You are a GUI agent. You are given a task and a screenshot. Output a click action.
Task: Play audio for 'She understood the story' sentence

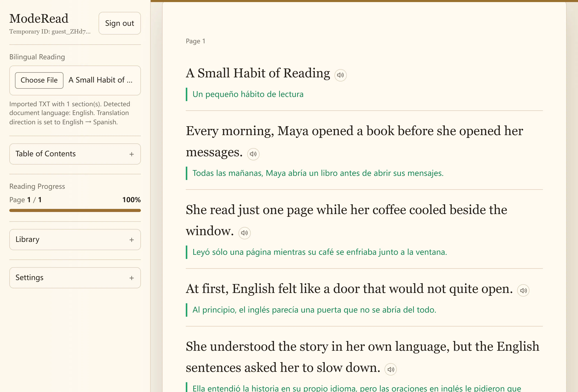[391, 369]
